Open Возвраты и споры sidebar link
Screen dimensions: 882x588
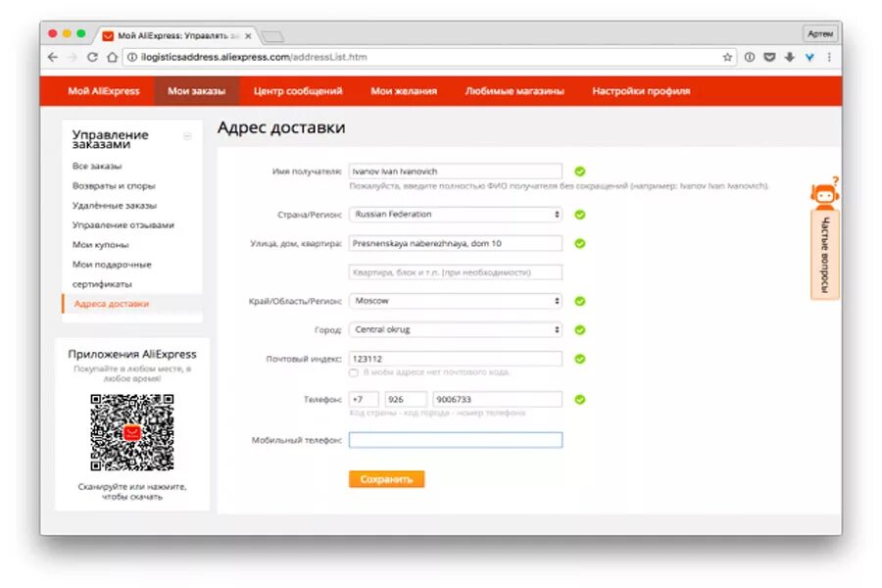tap(114, 185)
